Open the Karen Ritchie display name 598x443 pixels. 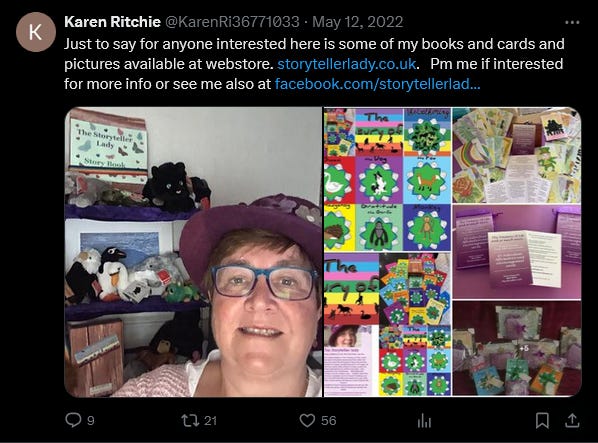[x=112, y=22]
